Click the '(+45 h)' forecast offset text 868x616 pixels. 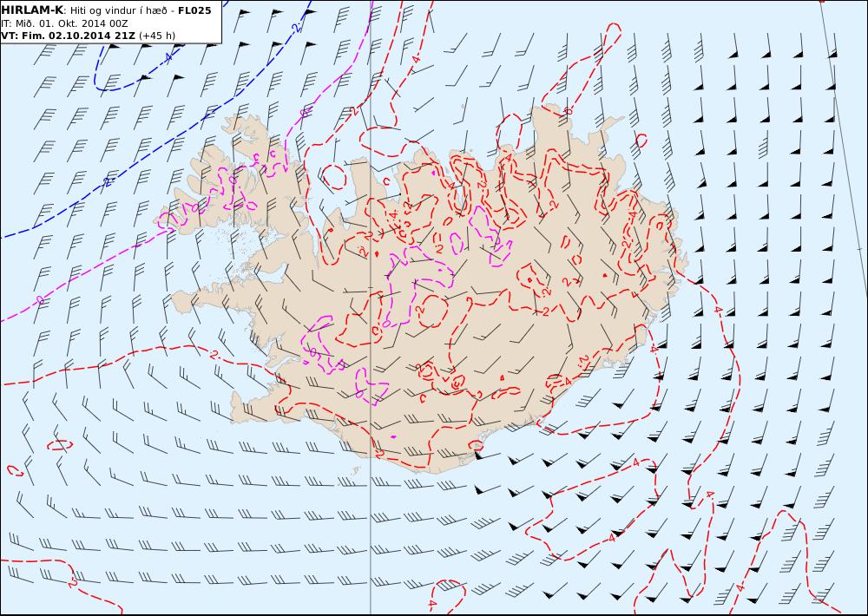pyautogui.click(x=156, y=36)
